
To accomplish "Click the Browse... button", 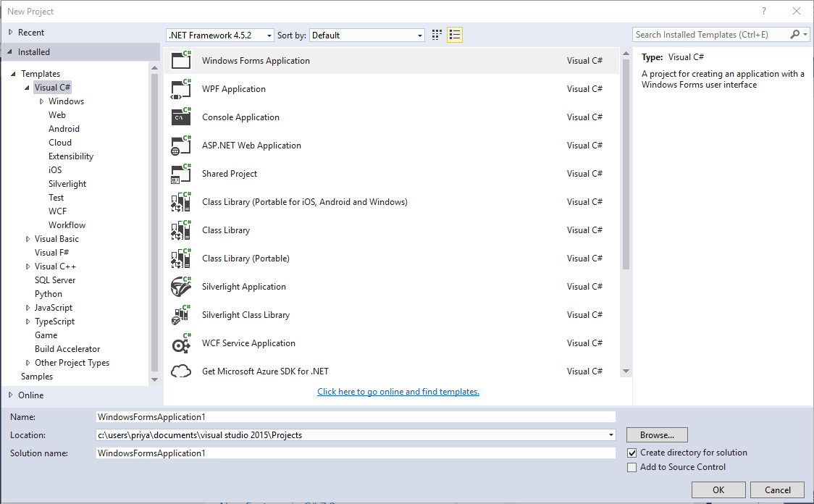I will [x=658, y=435].
